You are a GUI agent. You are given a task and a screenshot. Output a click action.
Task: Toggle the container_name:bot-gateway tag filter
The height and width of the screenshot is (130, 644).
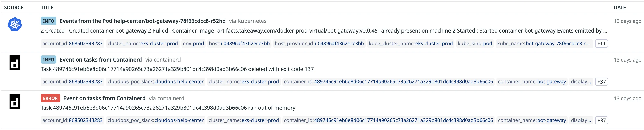532,81
